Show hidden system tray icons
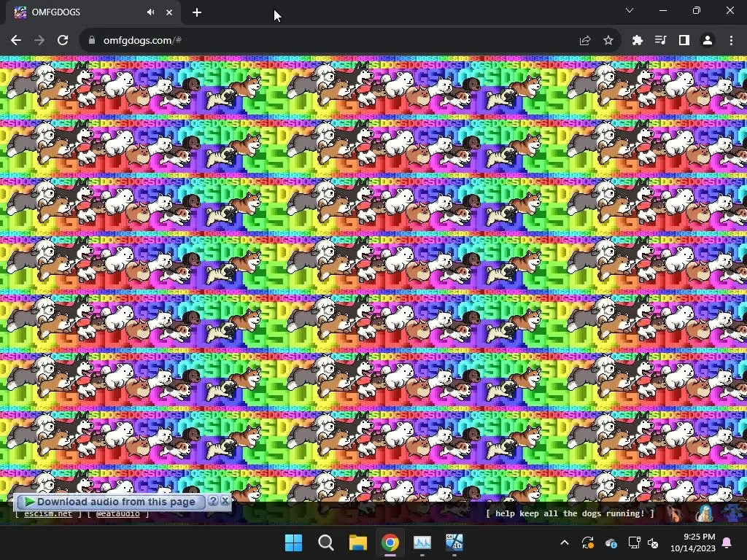 [565, 542]
